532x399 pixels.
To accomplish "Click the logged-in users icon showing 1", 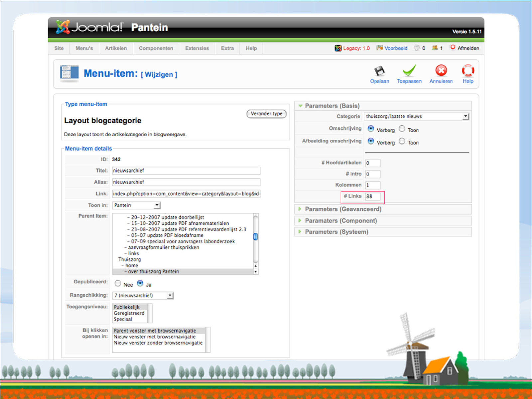I will (435, 48).
